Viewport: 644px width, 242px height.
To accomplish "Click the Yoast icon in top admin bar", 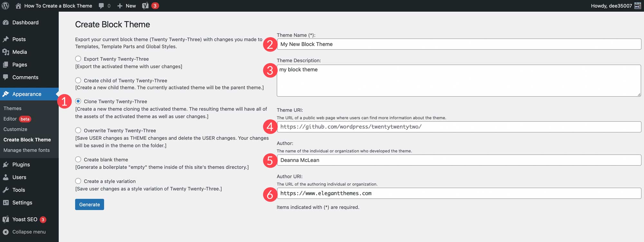I will 146,6.
